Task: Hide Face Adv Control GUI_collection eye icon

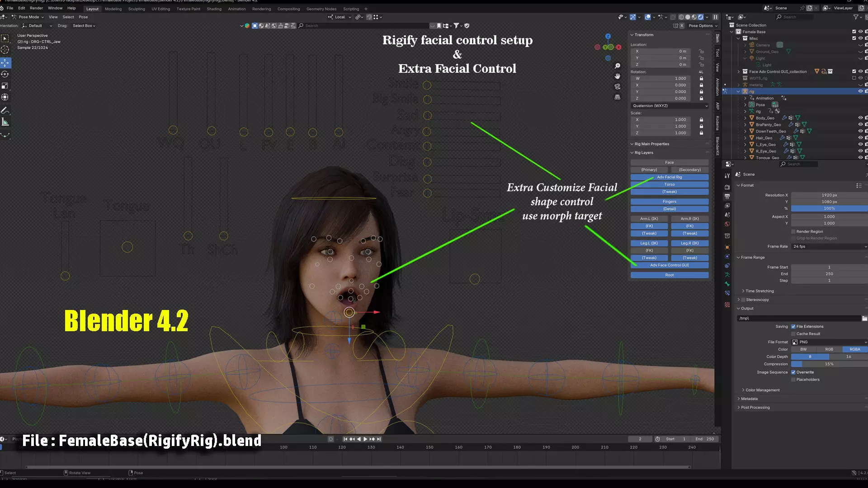Action: point(860,71)
